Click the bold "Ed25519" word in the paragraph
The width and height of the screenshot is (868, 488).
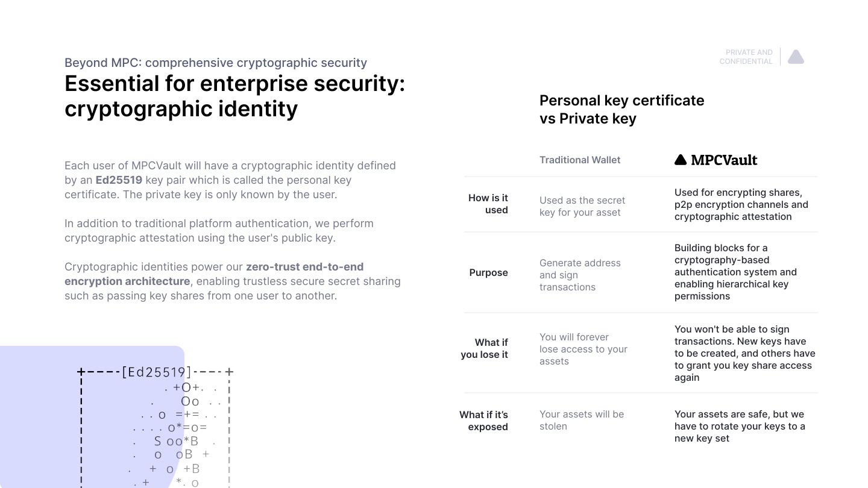pos(119,180)
